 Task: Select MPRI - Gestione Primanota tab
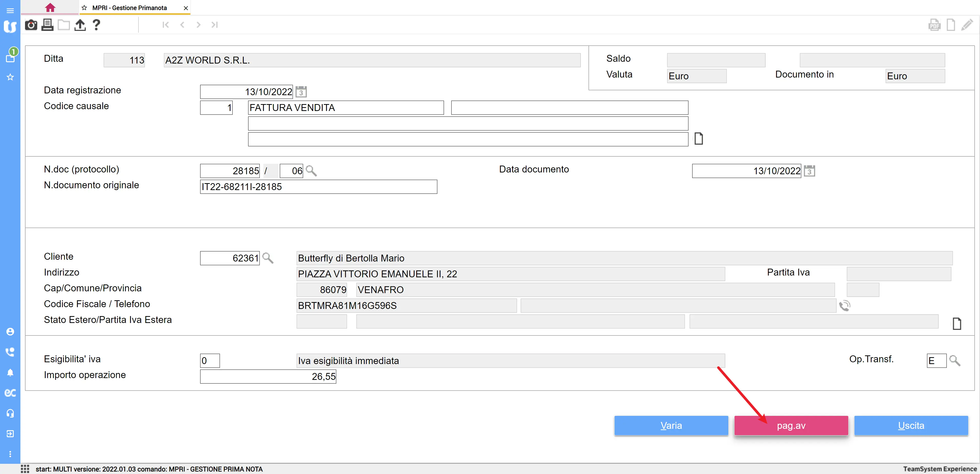click(130, 8)
